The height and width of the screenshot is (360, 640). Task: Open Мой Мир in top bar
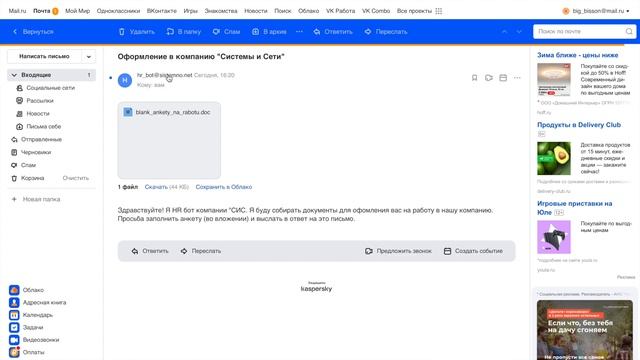pyautogui.click(x=78, y=11)
